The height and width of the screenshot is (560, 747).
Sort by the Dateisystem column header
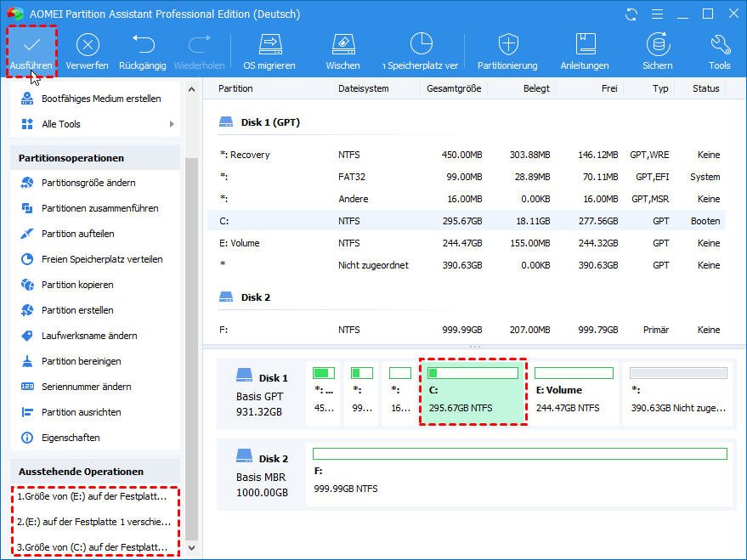click(x=364, y=88)
